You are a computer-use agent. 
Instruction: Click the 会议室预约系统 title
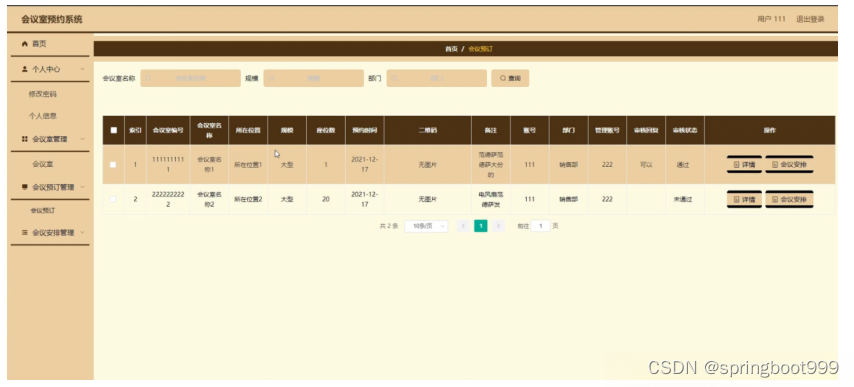click(52, 20)
